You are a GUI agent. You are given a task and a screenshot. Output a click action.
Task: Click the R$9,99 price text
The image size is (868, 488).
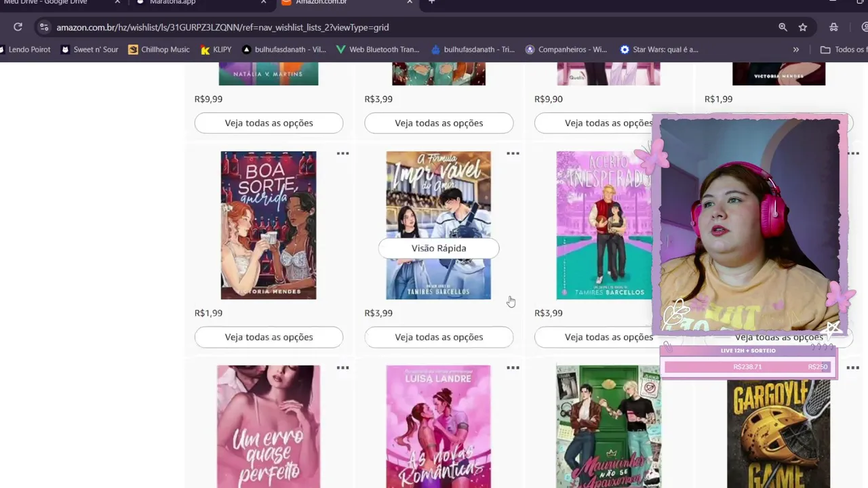pos(208,99)
